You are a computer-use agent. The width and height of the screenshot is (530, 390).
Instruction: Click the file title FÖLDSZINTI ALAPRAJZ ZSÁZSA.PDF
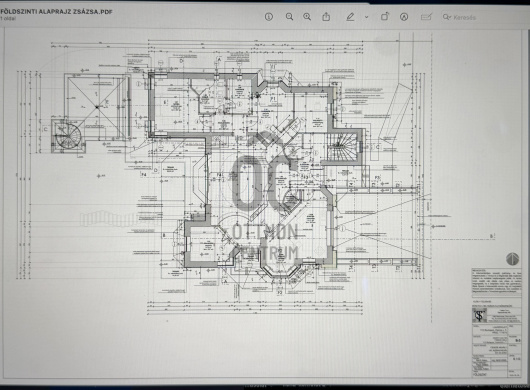pos(56,11)
